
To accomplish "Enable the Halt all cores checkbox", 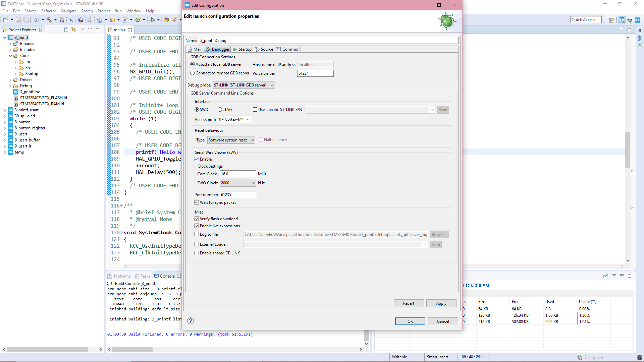I will [x=261, y=139].
